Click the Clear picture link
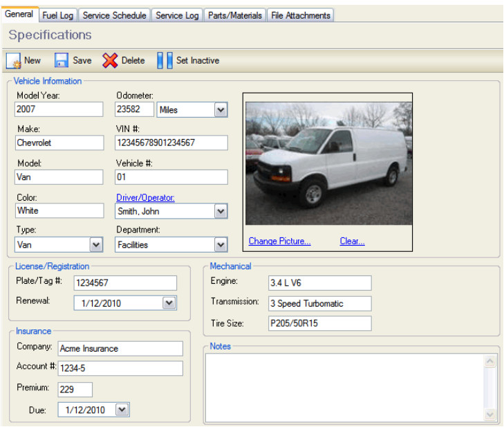 pyautogui.click(x=353, y=241)
